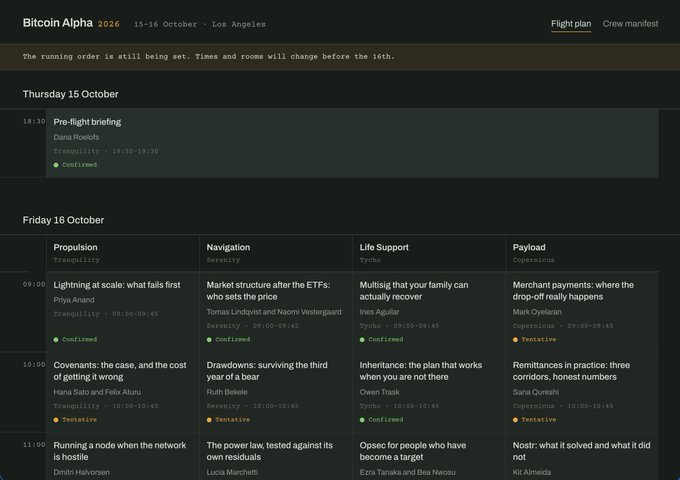This screenshot has width=680, height=480.
Task: Click the 09:00 time slot label
Action: click(x=34, y=284)
